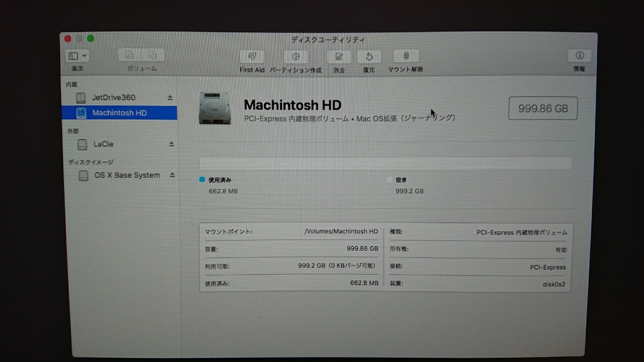Click the red close window button

(68, 39)
